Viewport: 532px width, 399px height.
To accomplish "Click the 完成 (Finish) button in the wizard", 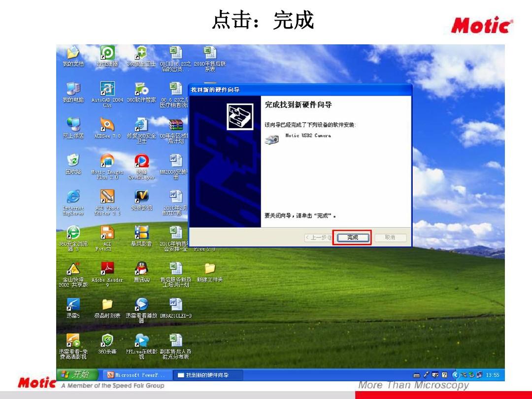I will [x=352, y=237].
